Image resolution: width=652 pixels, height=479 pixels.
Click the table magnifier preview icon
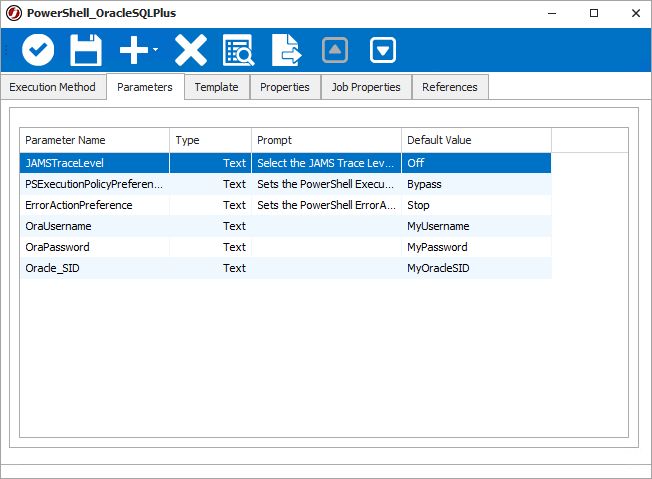239,50
